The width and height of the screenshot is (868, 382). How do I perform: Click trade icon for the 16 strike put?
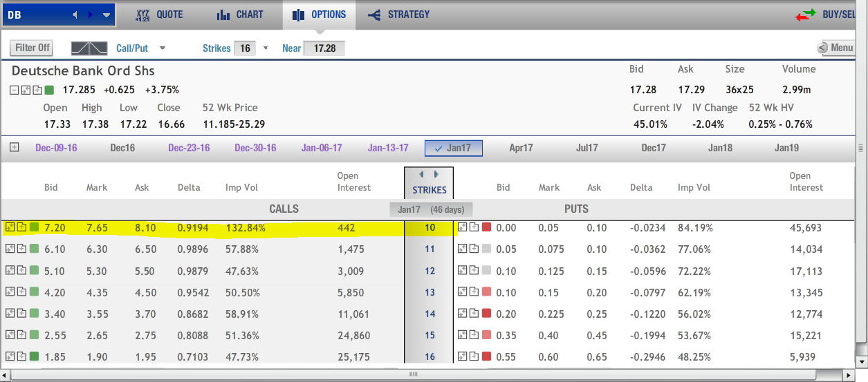coord(462,357)
